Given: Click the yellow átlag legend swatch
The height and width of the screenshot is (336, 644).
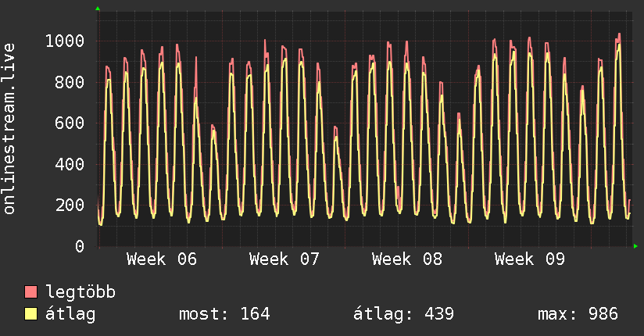Looking at the screenshot, I should pyautogui.click(x=30, y=313).
